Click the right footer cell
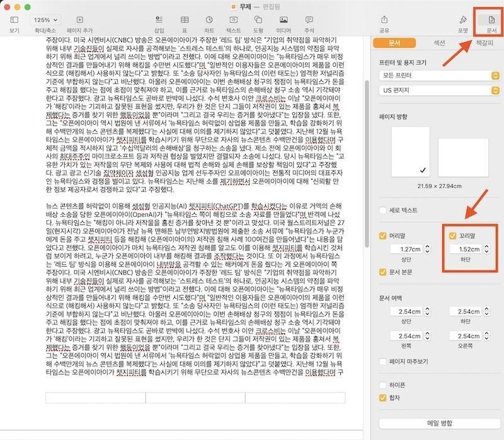The height and width of the screenshot is (440, 504). [x=295, y=398]
